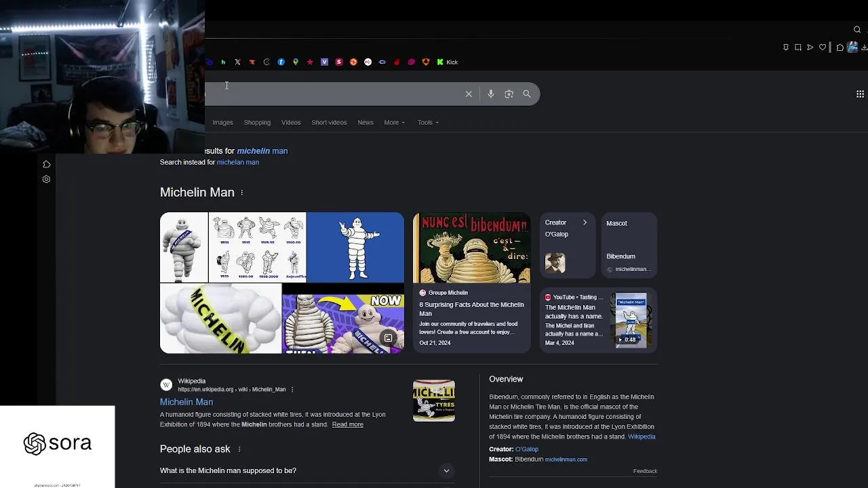Screen dimensions: 868x488
Task: Open the Michelin Tyres thumbnail by Wikipedia result
Action: [434, 401]
